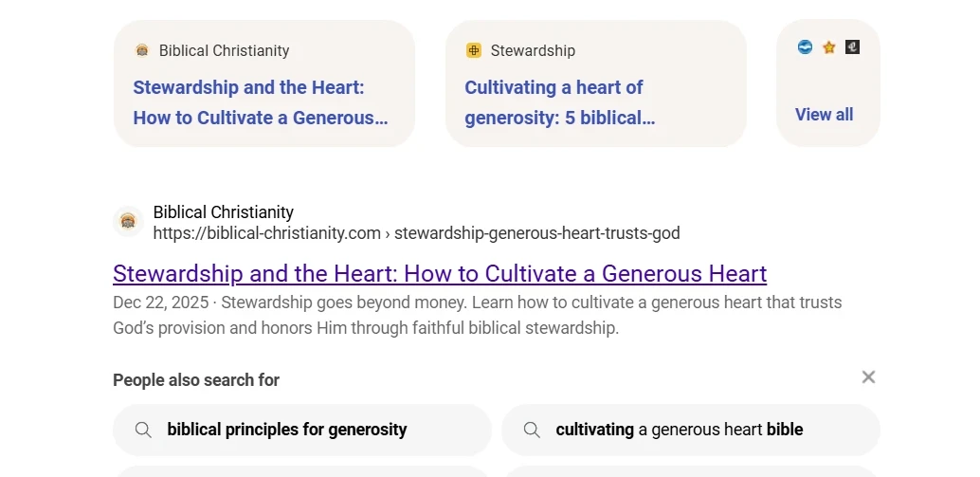Click magnifier icon beside 'biblical principles for generosity'
This screenshot has height=477, width=980.
click(x=143, y=430)
